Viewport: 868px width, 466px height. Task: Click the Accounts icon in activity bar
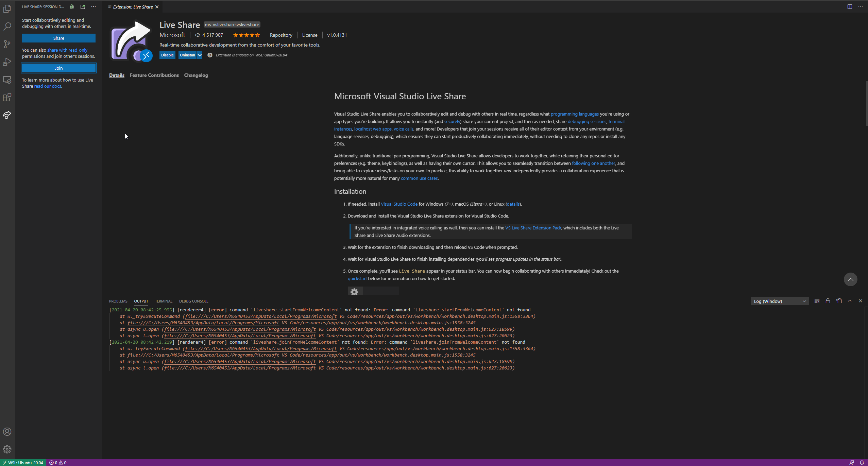[7, 432]
